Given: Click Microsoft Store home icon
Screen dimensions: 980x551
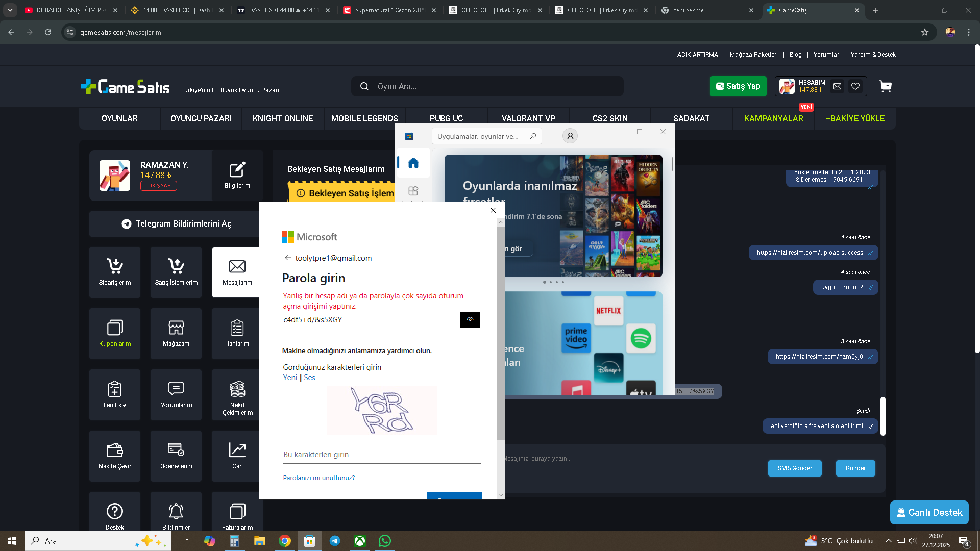Looking at the screenshot, I should (413, 163).
